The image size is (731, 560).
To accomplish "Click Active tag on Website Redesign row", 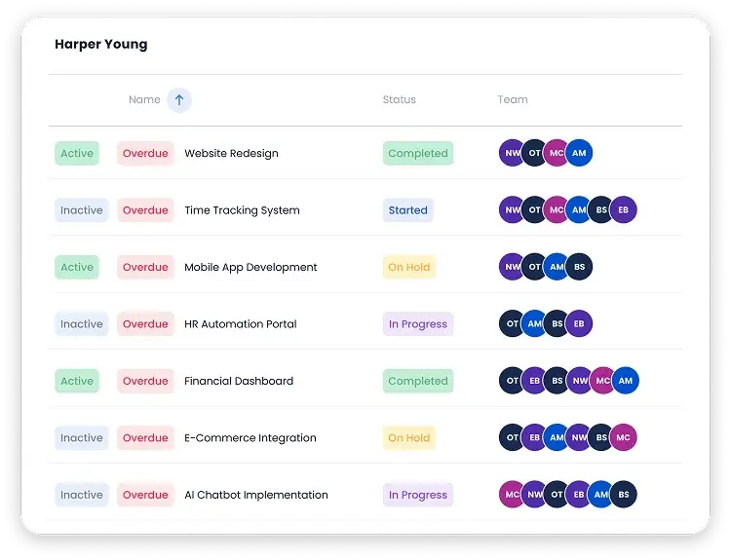I will pos(77,153).
